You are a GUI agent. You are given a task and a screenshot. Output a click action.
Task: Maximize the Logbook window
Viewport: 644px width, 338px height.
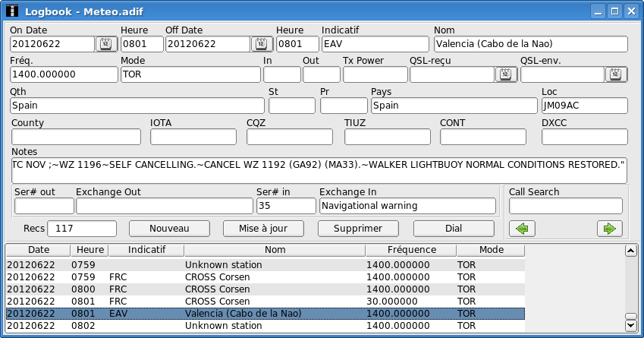615,11
